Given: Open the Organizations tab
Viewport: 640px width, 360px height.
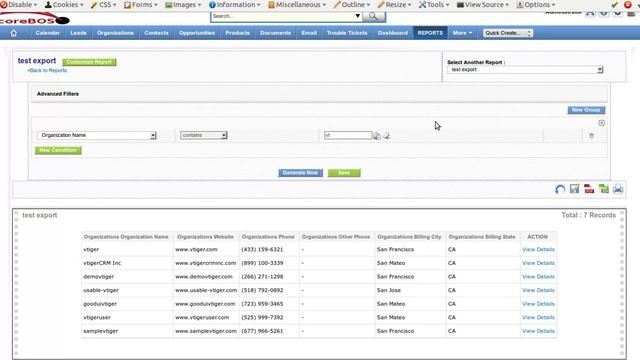Looking at the screenshot, I should (115, 33).
